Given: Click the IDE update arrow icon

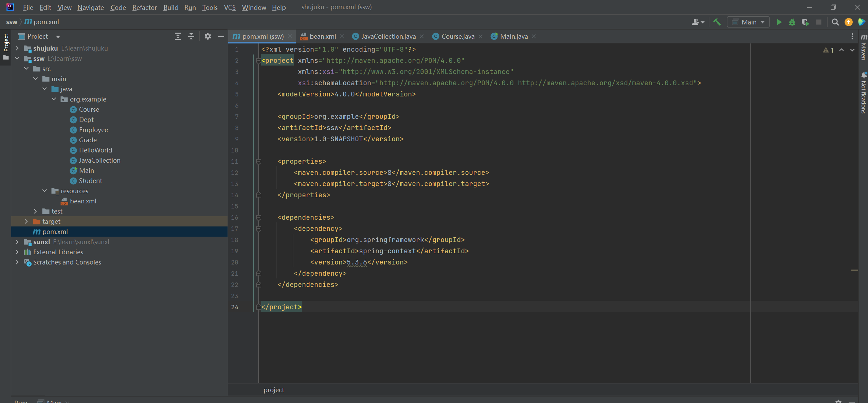Looking at the screenshot, I should [x=848, y=22].
